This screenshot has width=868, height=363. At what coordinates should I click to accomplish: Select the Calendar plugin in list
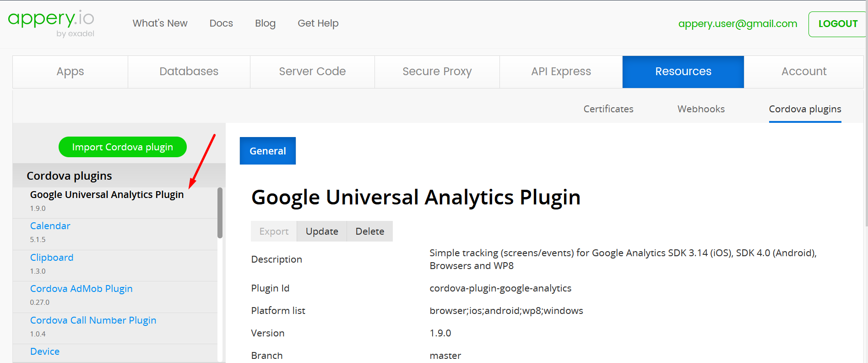50,226
